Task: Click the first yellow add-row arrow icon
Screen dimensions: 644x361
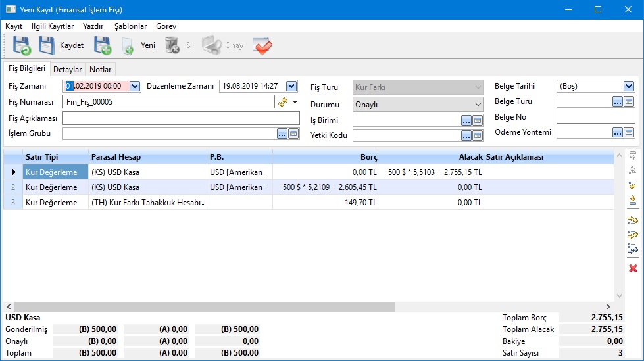Action: pos(633,220)
